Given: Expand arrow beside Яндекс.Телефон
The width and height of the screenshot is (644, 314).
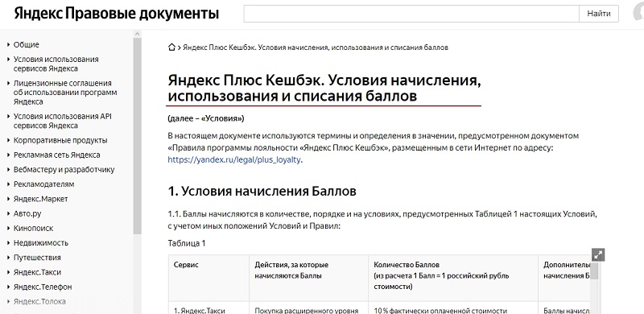Looking at the screenshot, I should [8, 287].
